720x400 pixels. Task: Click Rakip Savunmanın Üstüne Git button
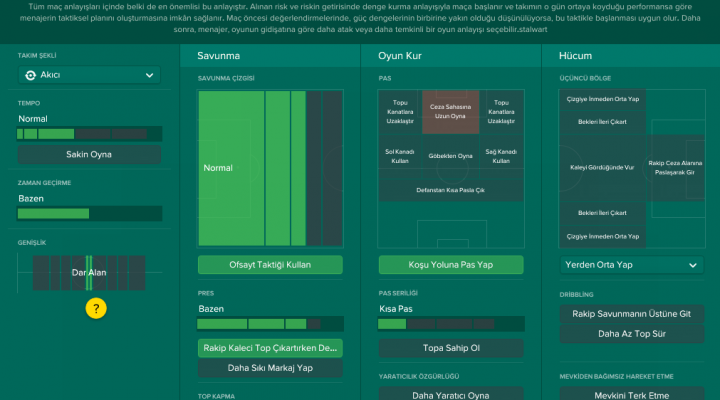point(631,314)
